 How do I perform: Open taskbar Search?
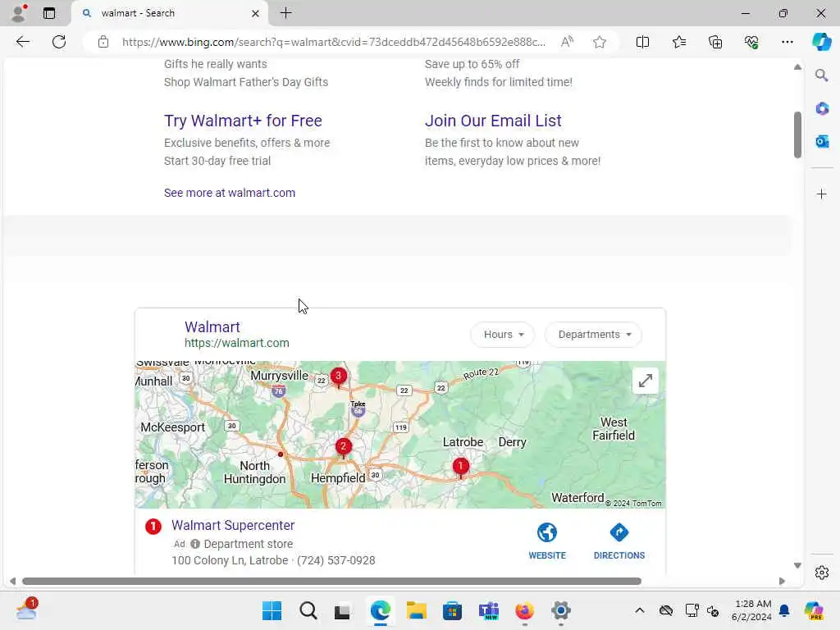308,610
